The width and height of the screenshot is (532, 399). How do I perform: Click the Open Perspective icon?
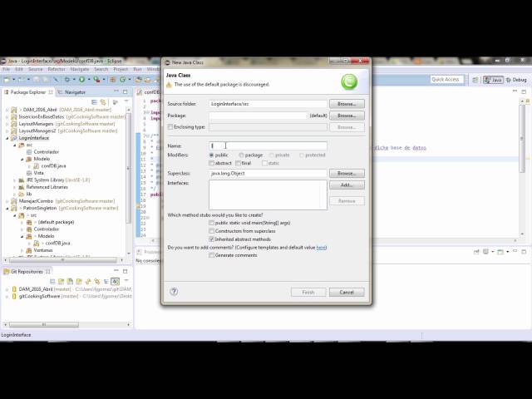pos(475,80)
